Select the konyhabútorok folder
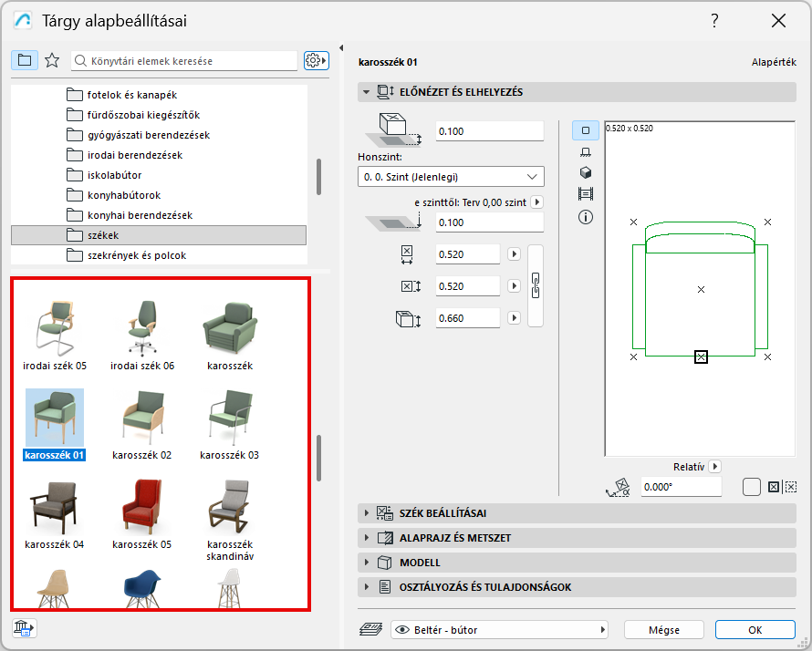812x651 pixels. [159, 195]
